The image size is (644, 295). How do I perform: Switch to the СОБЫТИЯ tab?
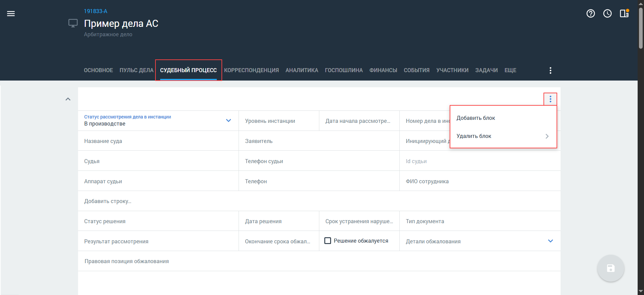pos(416,70)
